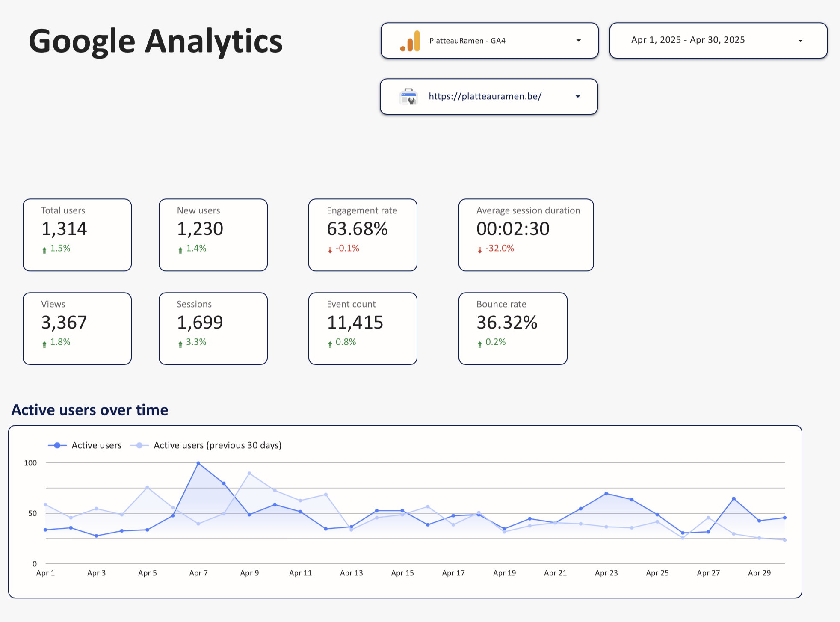Click the Google Analytics orange bars icon

click(x=410, y=41)
